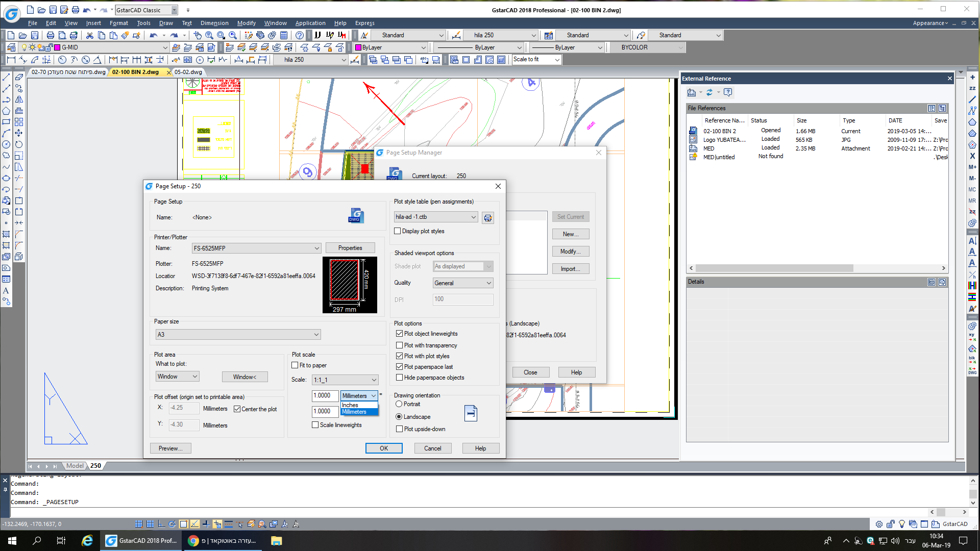Viewport: 980px width, 551px height.
Task: Click the Cut scissors icon in the toolbar
Action: [x=90, y=35]
